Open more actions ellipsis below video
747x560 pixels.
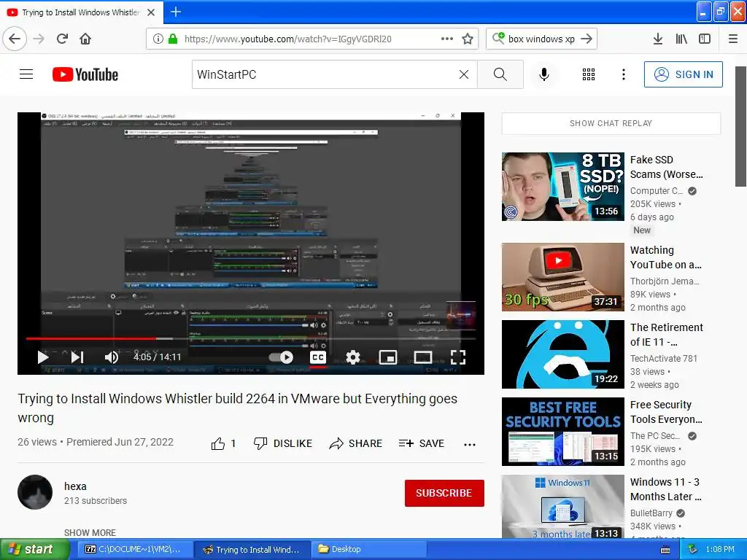click(x=470, y=444)
